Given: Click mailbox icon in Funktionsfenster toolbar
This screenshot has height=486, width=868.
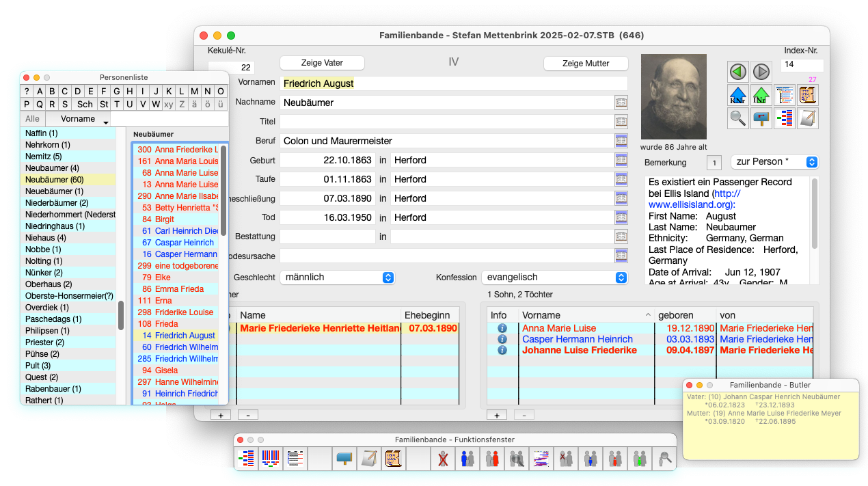Looking at the screenshot, I should coord(344,458).
